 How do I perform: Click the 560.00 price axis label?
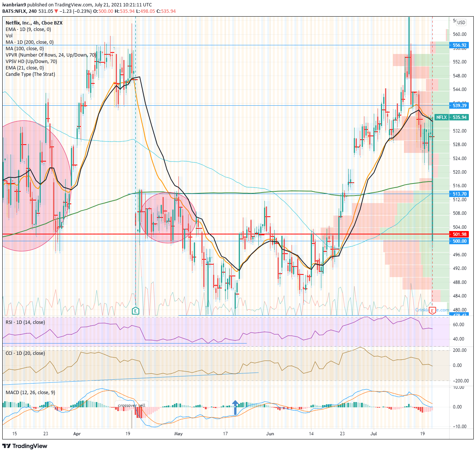click(x=459, y=34)
